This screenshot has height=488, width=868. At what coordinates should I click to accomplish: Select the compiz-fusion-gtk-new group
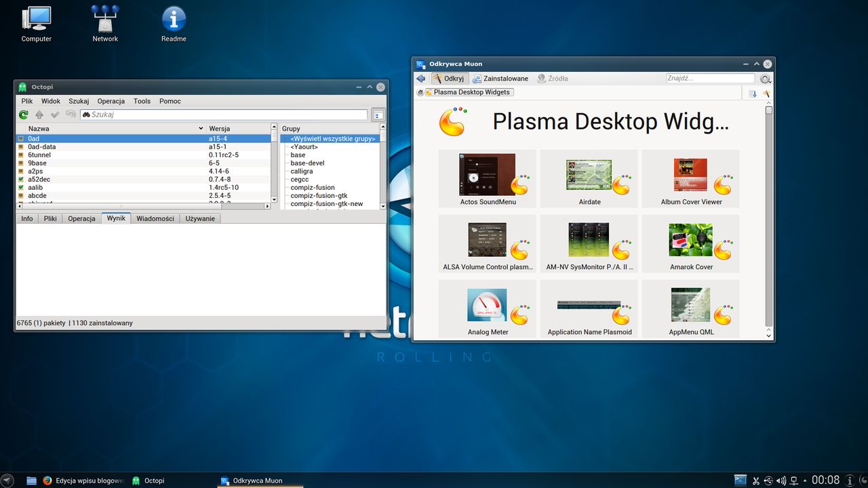pyautogui.click(x=327, y=203)
